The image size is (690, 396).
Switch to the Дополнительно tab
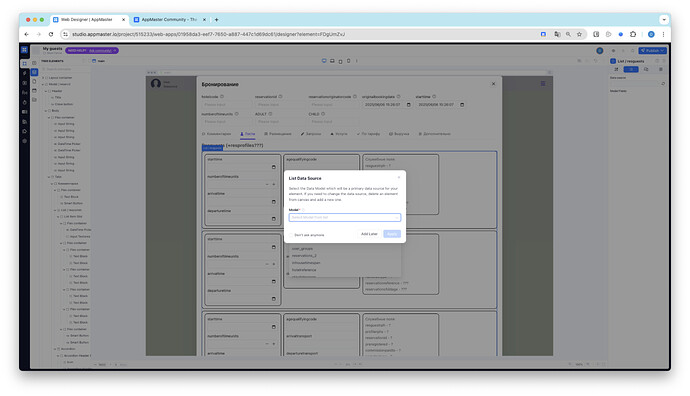coord(434,134)
